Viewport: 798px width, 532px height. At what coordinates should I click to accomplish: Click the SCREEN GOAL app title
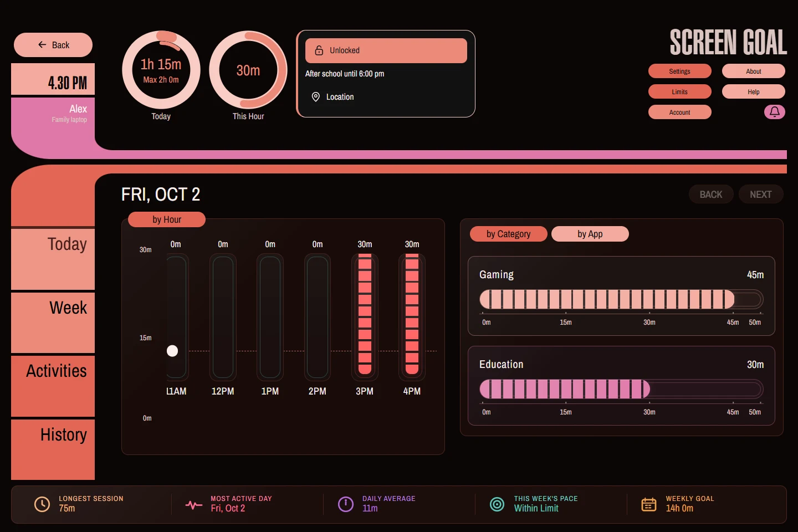tap(728, 42)
